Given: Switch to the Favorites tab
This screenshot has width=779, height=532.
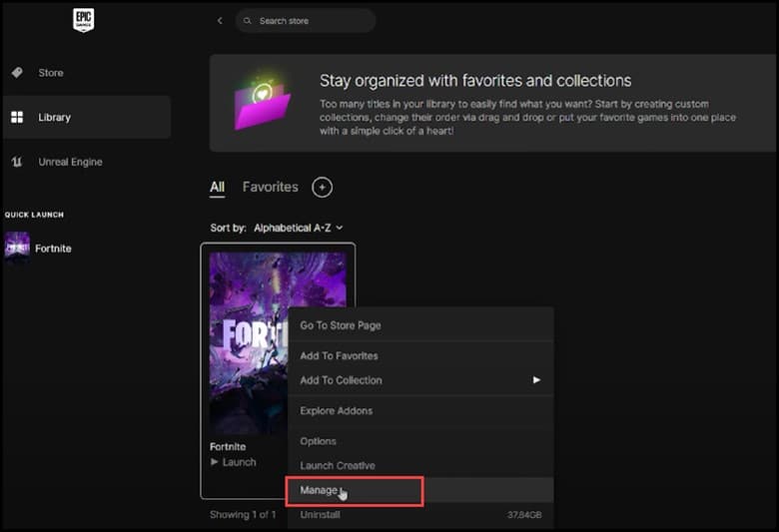Looking at the screenshot, I should tap(271, 188).
